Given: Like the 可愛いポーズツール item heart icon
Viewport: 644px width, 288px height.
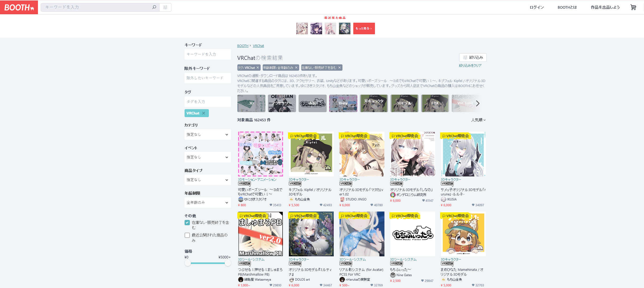Looking at the screenshot, I should pyautogui.click(x=271, y=205).
